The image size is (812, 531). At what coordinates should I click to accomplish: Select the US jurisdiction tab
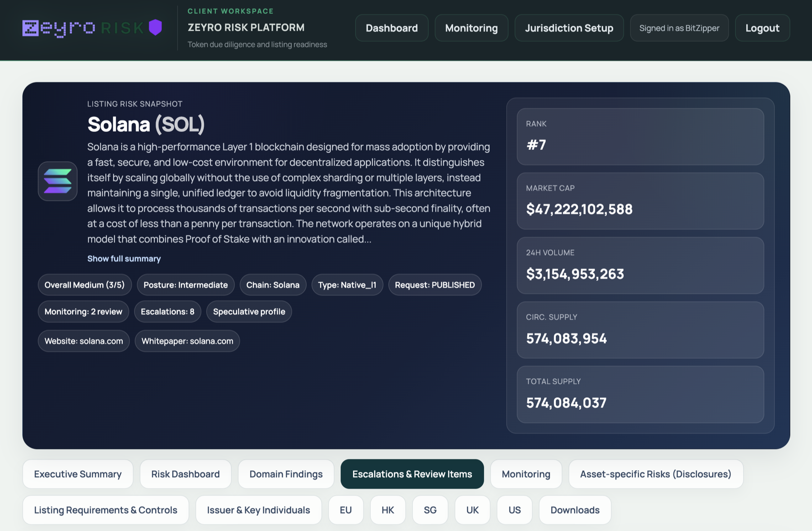(514, 510)
